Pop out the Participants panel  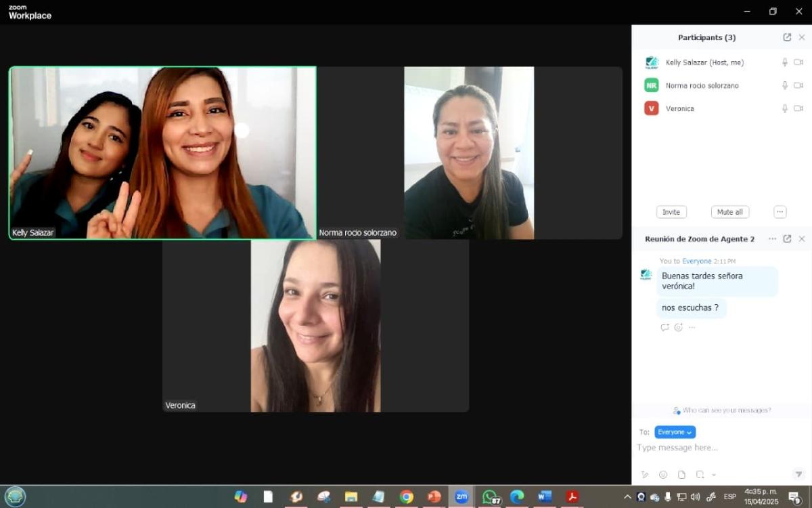coord(787,38)
